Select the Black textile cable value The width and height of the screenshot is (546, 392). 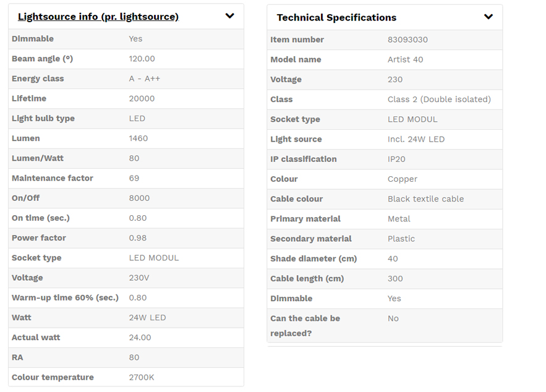(425, 199)
